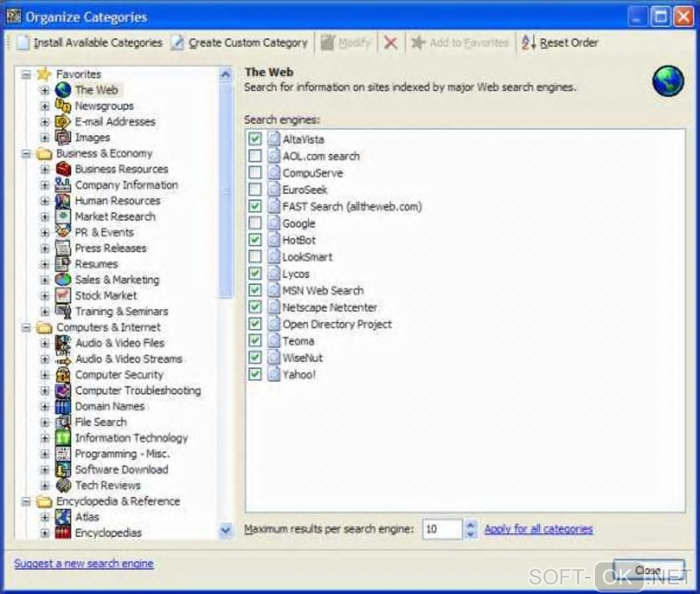Click Suggest a new search engine link
This screenshot has width=700, height=594.
[x=84, y=564]
